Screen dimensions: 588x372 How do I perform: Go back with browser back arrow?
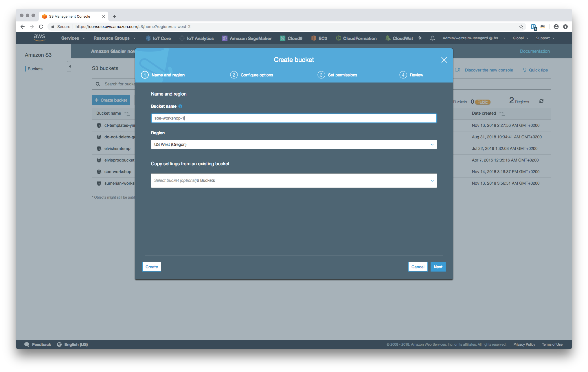[x=22, y=27]
